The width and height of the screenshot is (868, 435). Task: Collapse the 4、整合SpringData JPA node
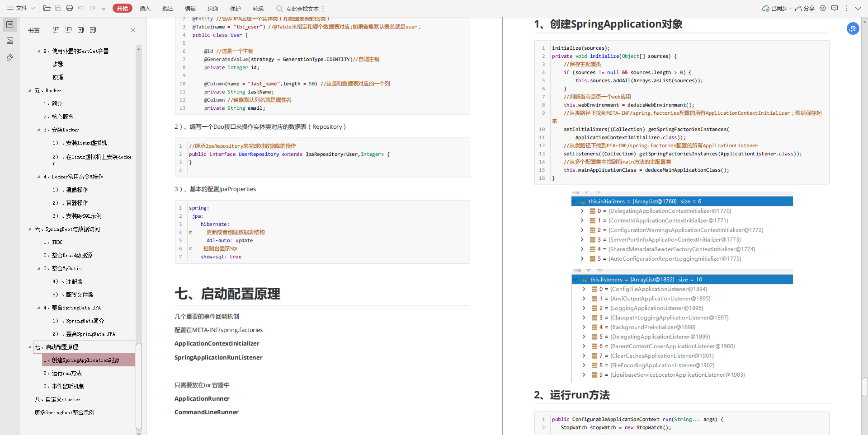39,308
